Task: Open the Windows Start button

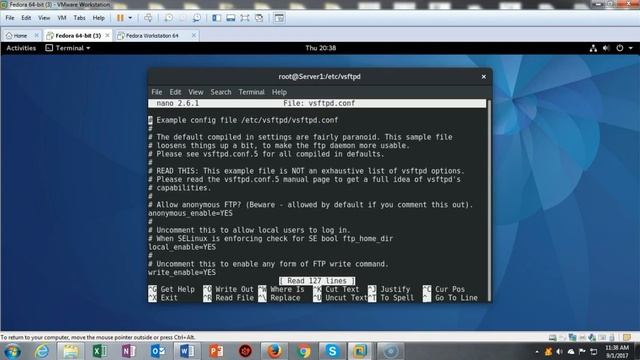Action: [x=12, y=351]
